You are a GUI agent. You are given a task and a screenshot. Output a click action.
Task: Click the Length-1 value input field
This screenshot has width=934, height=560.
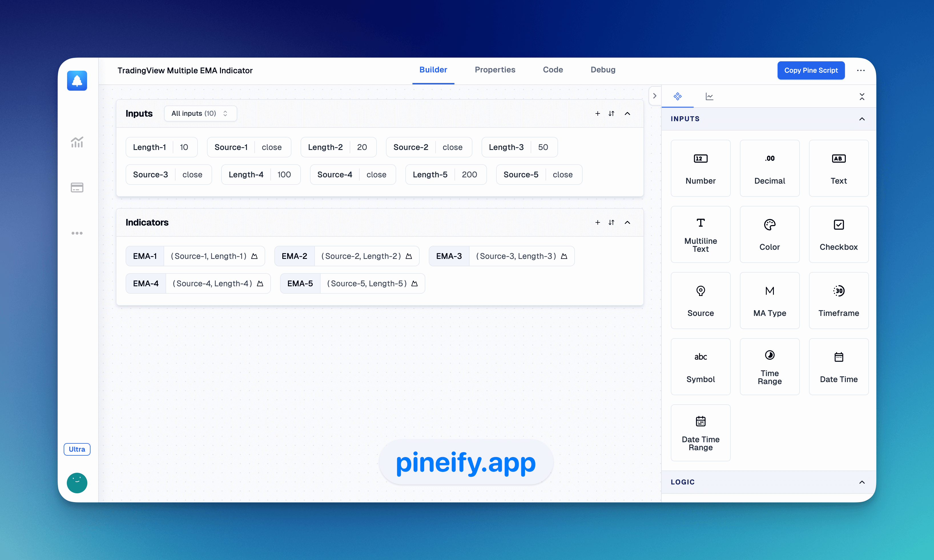(x=185, y=147)
